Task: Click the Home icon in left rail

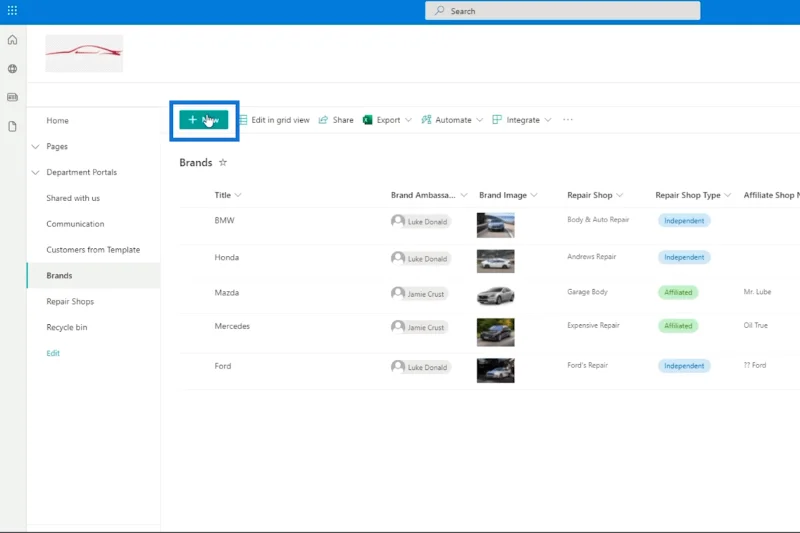Action: [12, 40]
